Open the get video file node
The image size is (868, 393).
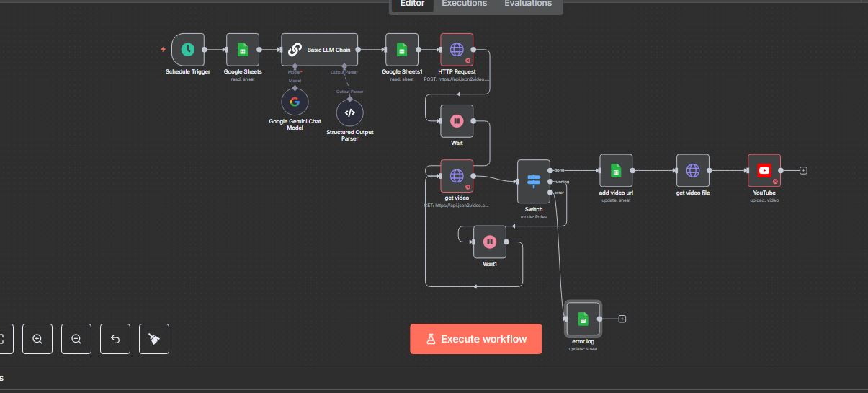click(693, 171)
